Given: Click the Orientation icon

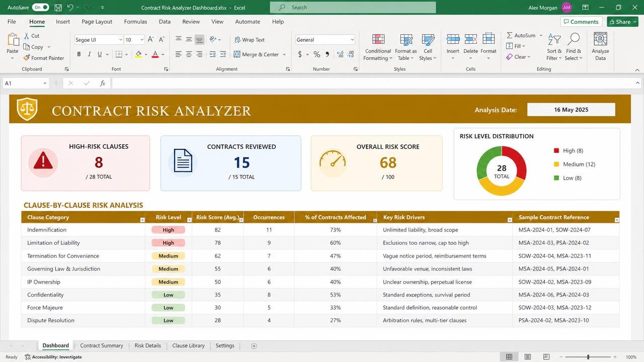Looking at the screenshot, I should point(213,40).
